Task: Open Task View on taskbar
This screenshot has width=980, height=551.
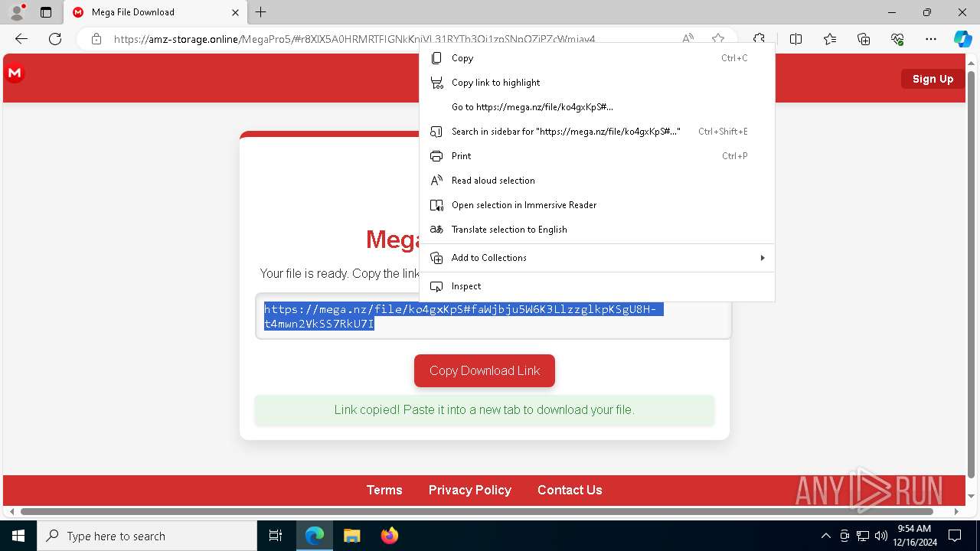Action: [276, 536]
